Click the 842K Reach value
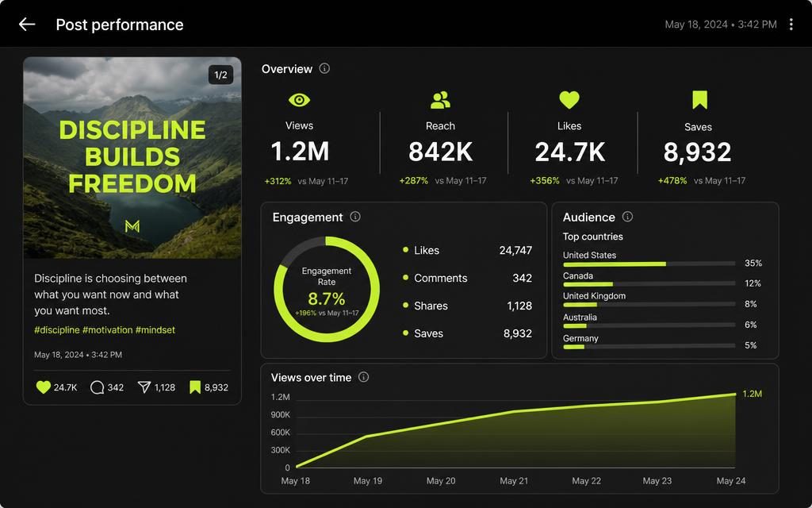The image size is (812, 508). pyautogui.click(x=440, y=152)
